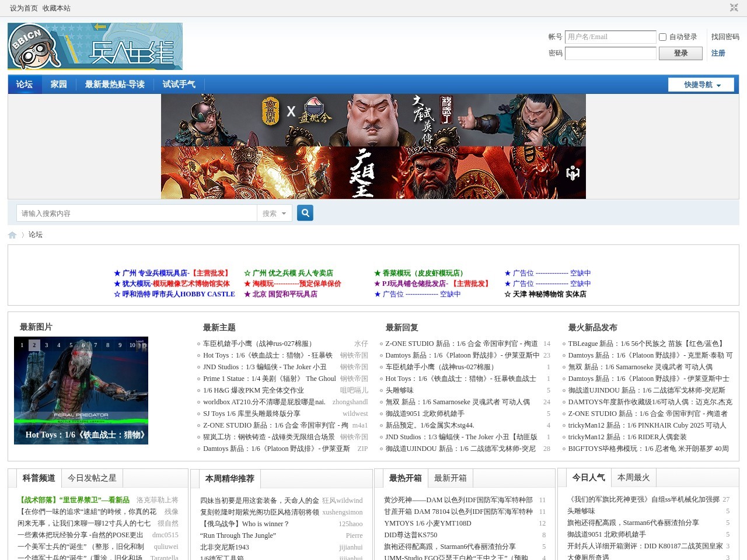Image resolution: width=747 pixels, height=560 pixels.
Task: Enable 自动登录 automatic login
Action: pyautogui.click(x=662, y=37)
